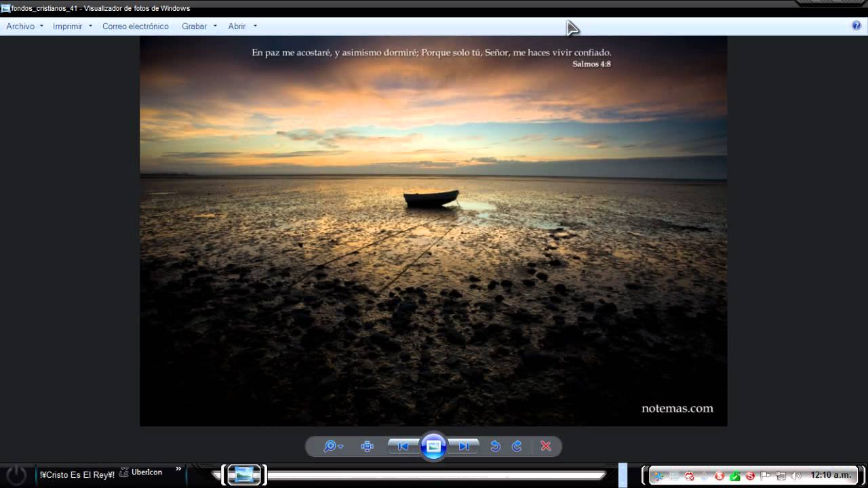Rotate the photo clockwise
Image resolution: width=868 pixels, height=488 pixels.
[517, 446]
